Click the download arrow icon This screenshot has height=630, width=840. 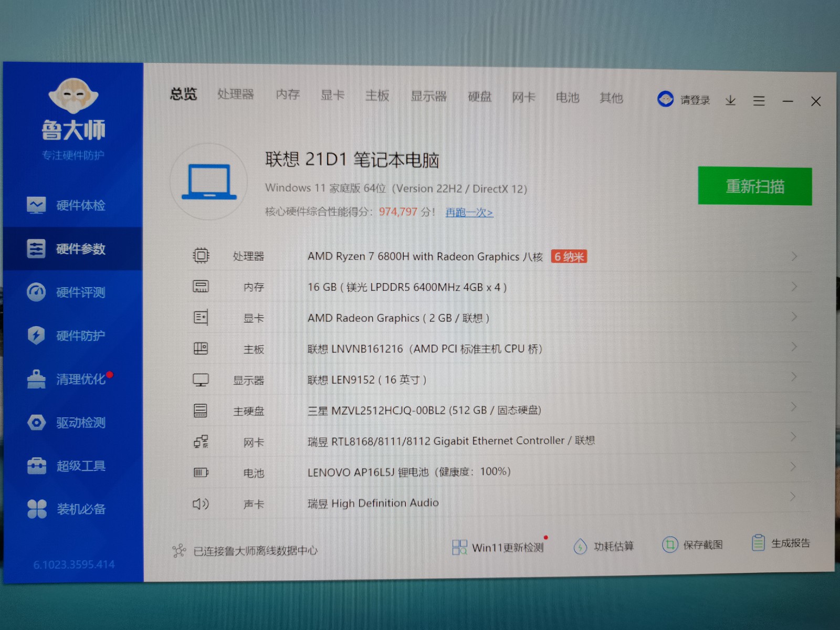click(x=730, y=100)
